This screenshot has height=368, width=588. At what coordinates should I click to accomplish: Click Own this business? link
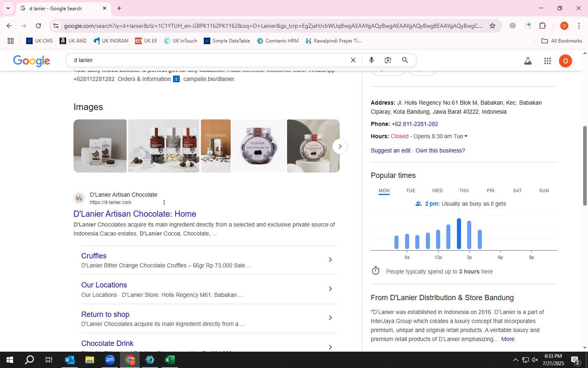click(440, 150)
